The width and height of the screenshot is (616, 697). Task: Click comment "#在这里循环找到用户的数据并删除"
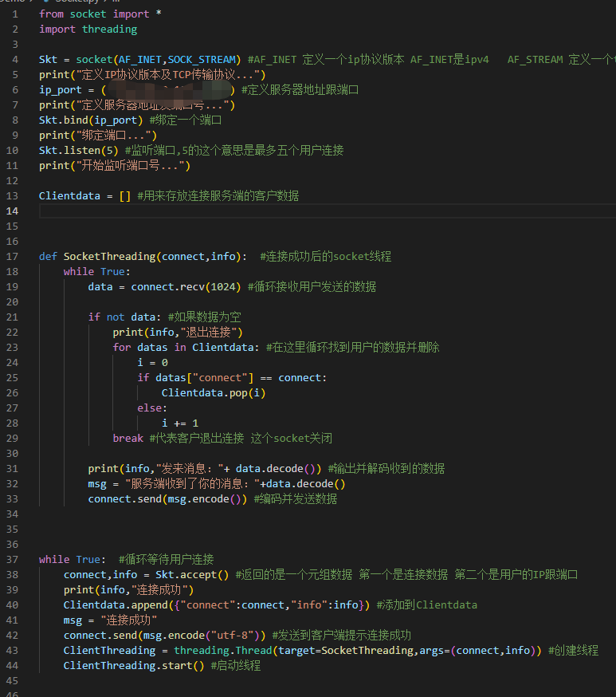pos(353,347)
